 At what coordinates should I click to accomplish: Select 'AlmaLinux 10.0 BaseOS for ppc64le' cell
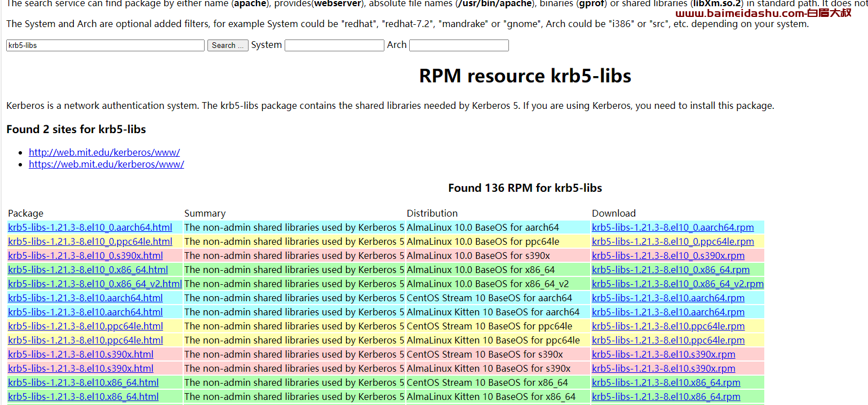tap(498, 241)
